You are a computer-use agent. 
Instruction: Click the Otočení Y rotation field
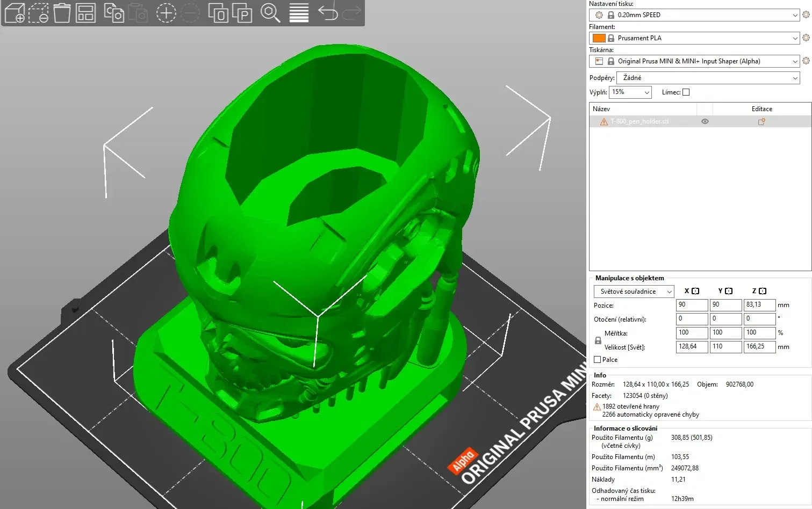click(x=725, y=319)
